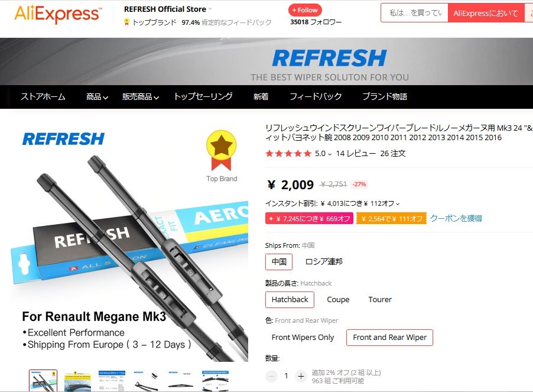Screen dimensions: 533x392
Task: Expand the 販売商品 dropdown menu
Action: coord(141,97)
